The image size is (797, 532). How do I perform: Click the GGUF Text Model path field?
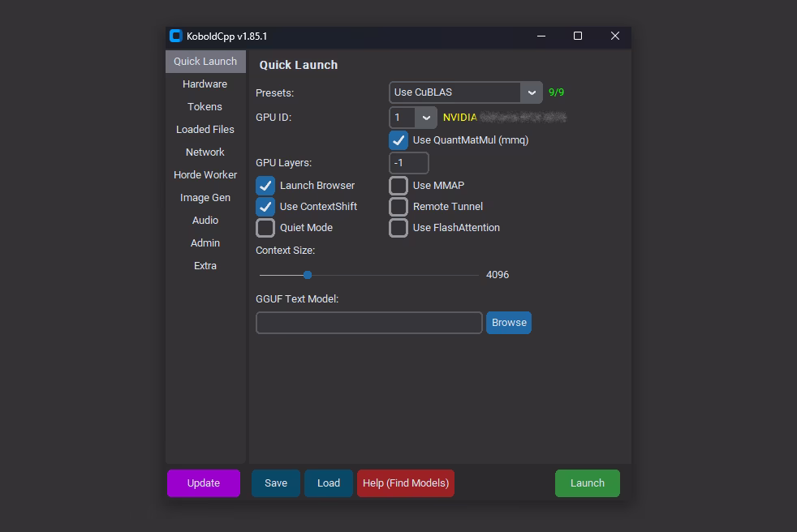pyautogui.click(x=369, y=323)
